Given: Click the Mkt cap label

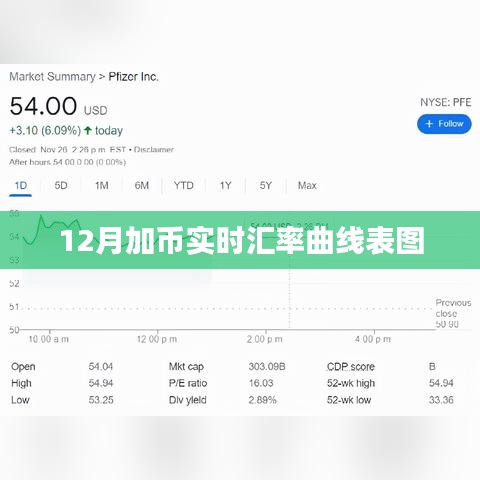Looking at the screenshot, I should point(186,367).
